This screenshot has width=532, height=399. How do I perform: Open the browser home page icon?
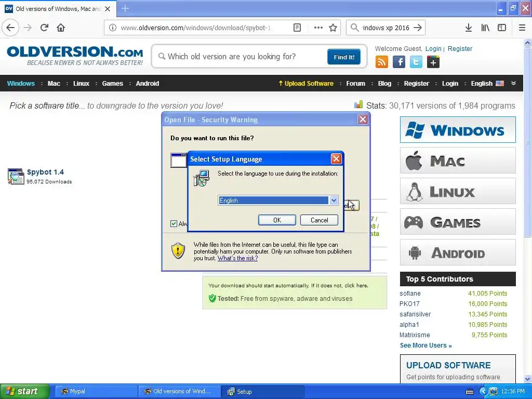tap(61, 28)
